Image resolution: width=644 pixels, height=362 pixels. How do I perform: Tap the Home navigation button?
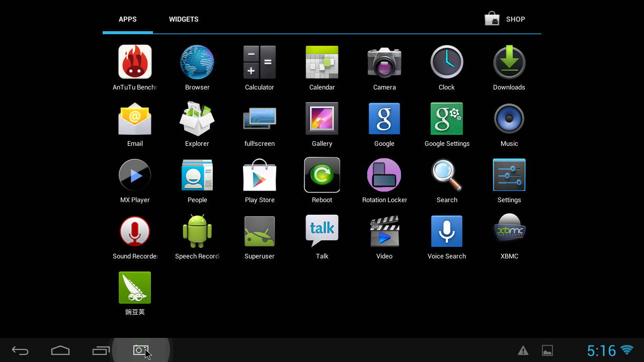60,350
